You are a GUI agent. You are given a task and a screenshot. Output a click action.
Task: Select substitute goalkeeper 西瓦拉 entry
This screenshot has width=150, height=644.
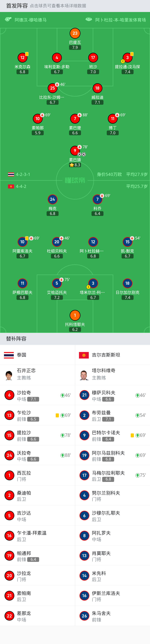[37, 475]
